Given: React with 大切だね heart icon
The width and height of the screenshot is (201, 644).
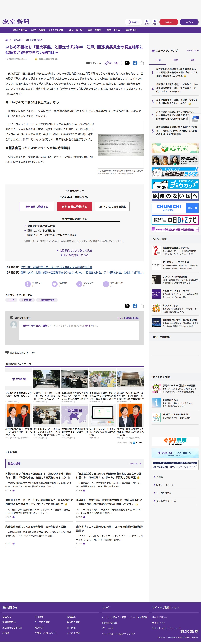Looking at the screenshot, I should [54, 284].
